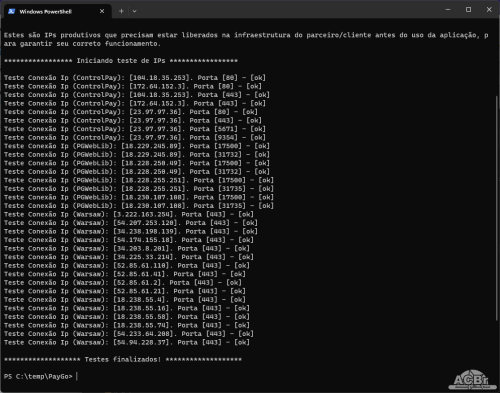Click the ACBr logo watermark
The height and width of the screenshot is (393, 500).
472,380
